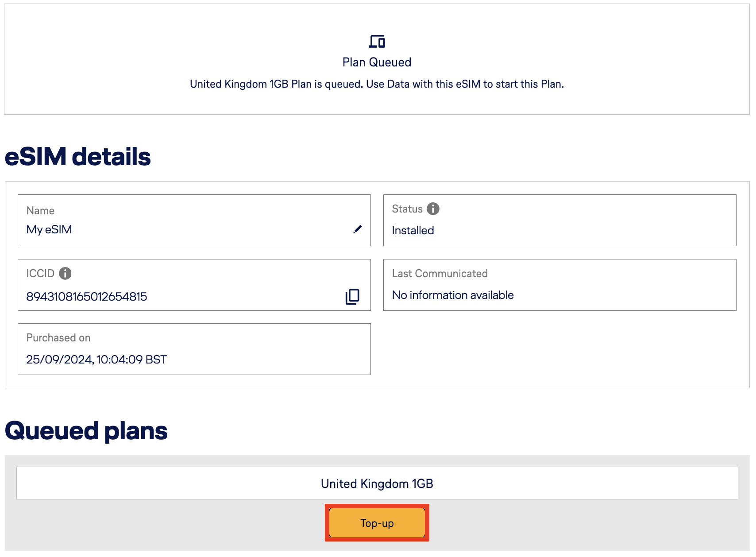
Task: Click the Purchased on label
Action: [x=58, y=338]
